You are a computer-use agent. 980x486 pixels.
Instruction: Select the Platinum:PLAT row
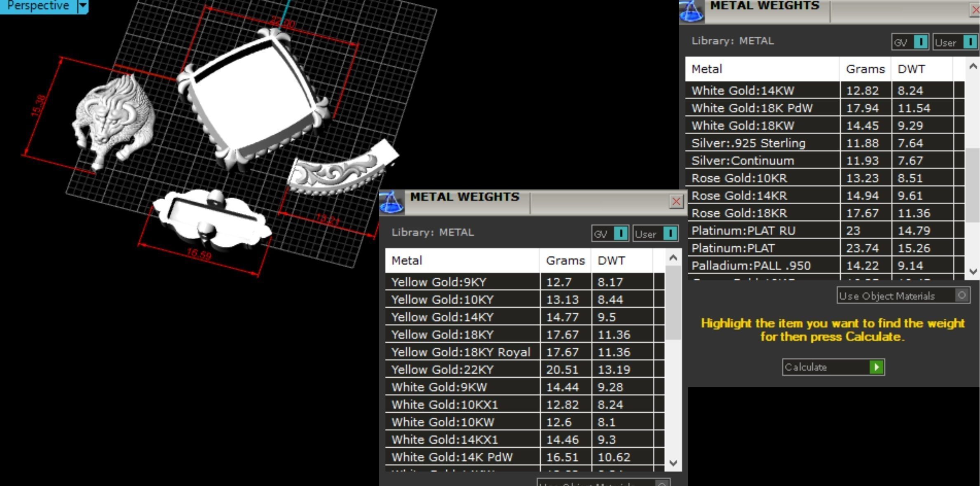click(733, 248)
